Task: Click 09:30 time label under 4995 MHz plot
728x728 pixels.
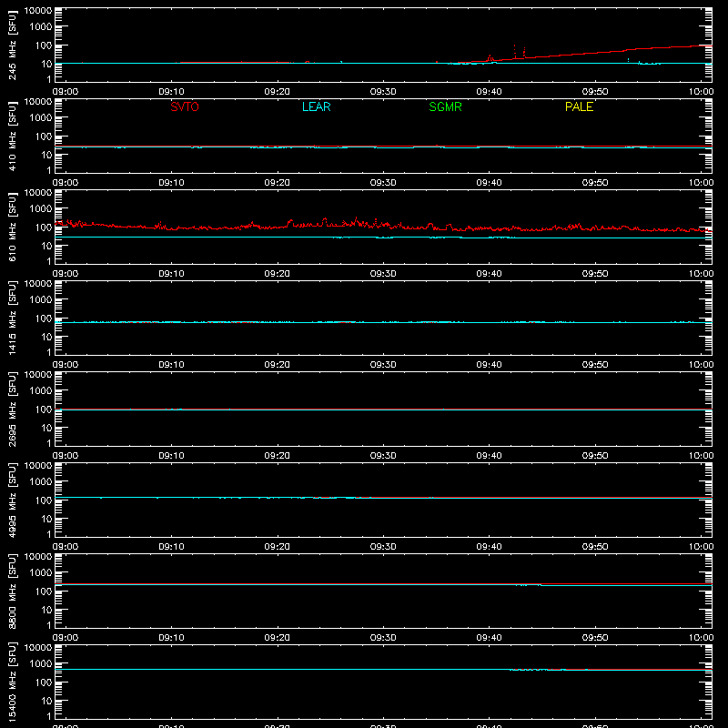Action: click(x=383, y=547)
